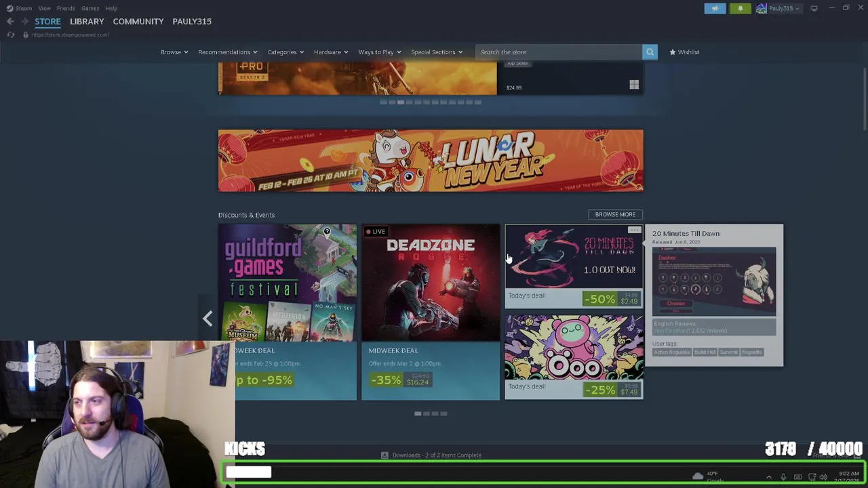Click the padlock site security icon
The width and height of the screenshot is (868, 488).
25,35
